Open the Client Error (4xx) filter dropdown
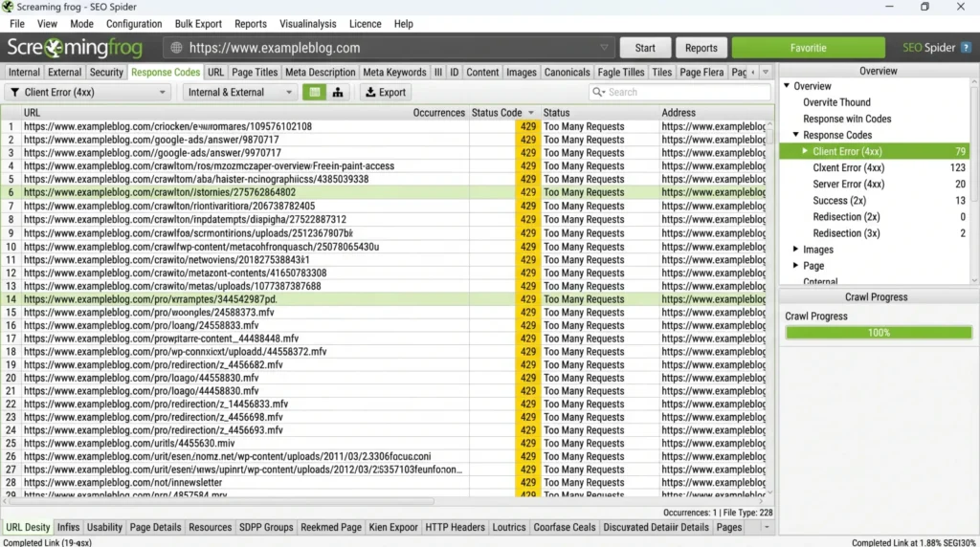The image size is (980, 547). (88, 92)
